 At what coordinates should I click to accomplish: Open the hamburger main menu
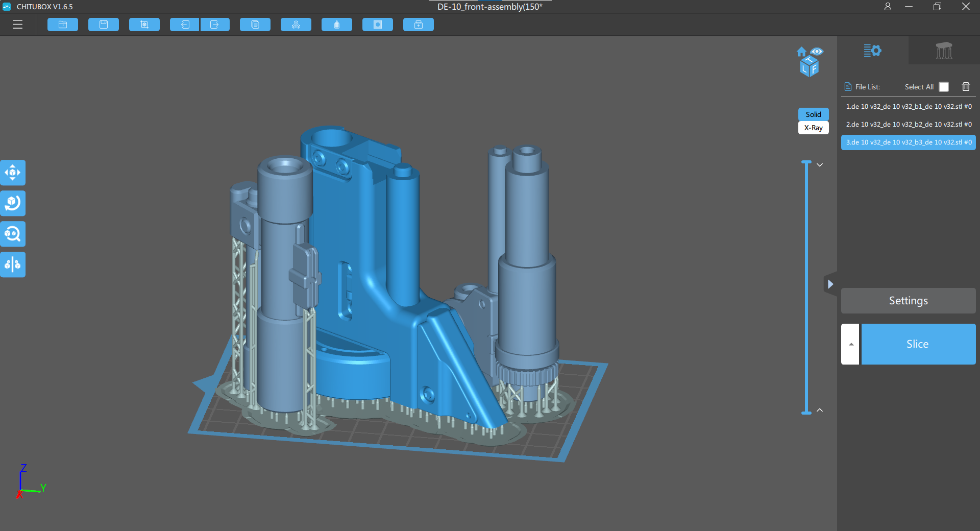click(18, 25)
